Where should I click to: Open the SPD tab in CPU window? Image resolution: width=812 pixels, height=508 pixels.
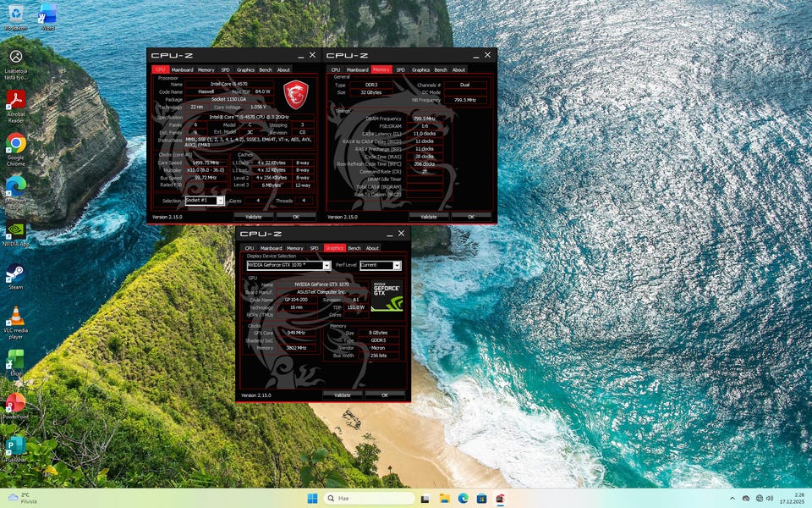[225, 69]
